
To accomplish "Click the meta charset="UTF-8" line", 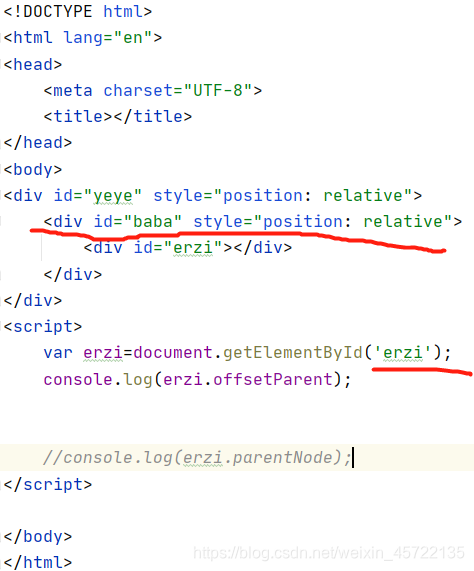I will (153, 90).
